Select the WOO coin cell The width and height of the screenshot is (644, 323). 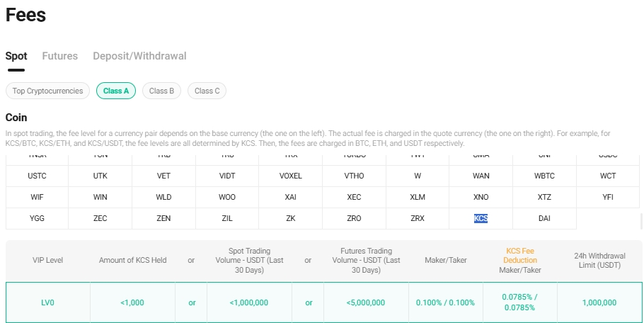coord(227,197)
